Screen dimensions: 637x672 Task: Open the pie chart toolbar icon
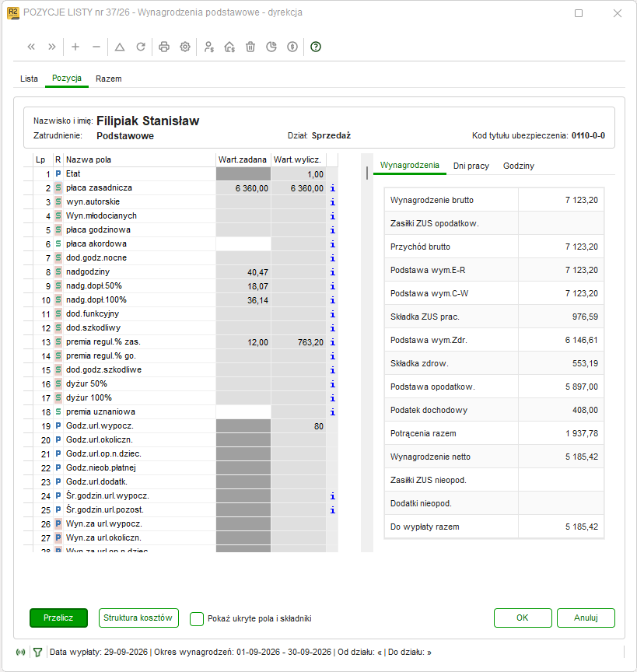coord(271,47)
